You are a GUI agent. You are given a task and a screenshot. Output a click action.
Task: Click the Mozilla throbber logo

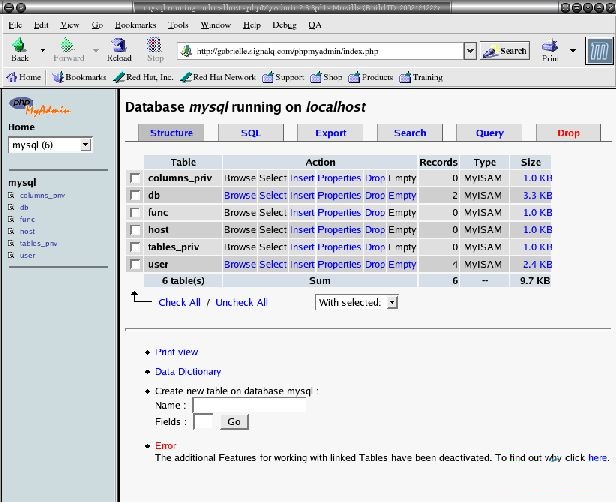pyautogui.click(x=600, y=51)
